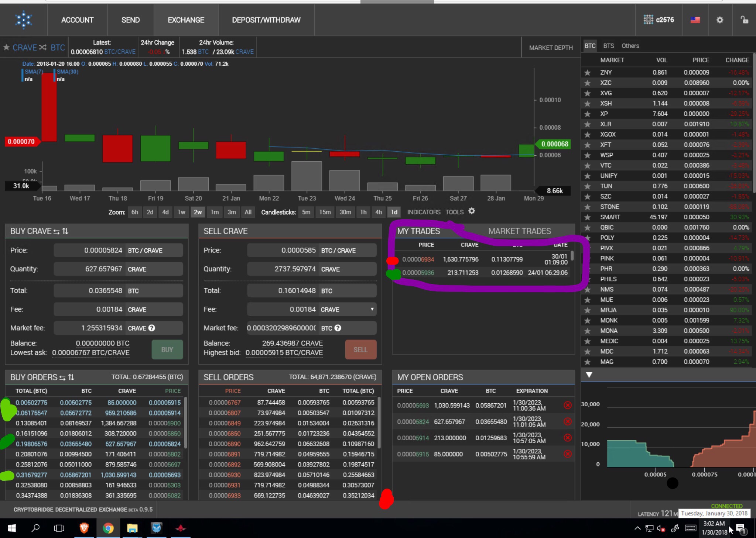This screenshot has height=538, width=756.
Task: Open Chrome from the taskbar
Action: 108,528
